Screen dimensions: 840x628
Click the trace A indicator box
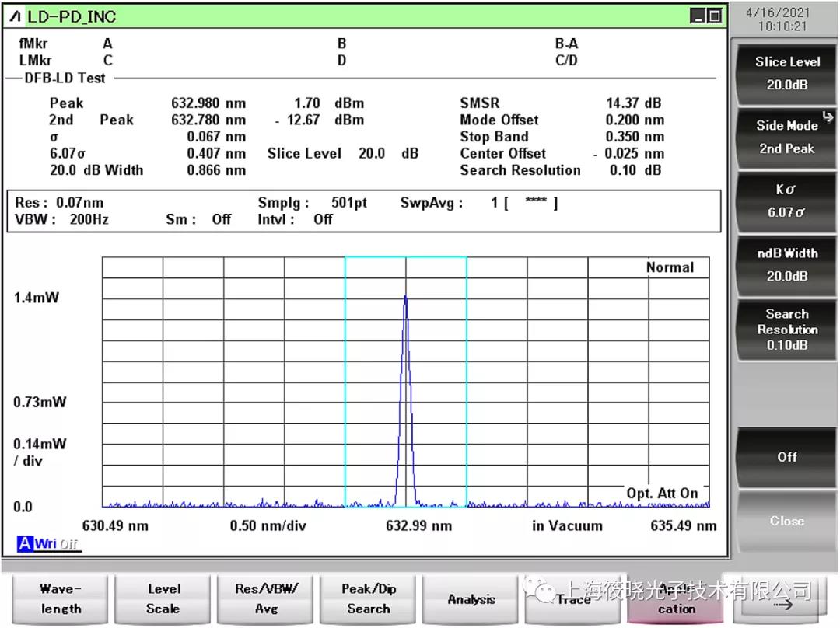coord(24,544)
